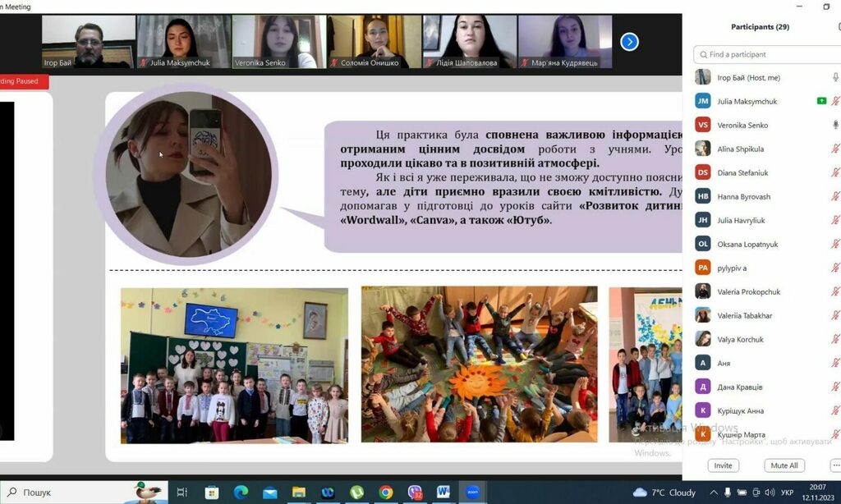
Task: Click Julia Maksymchuk's green screen share icon
Action: coord(821,101)
